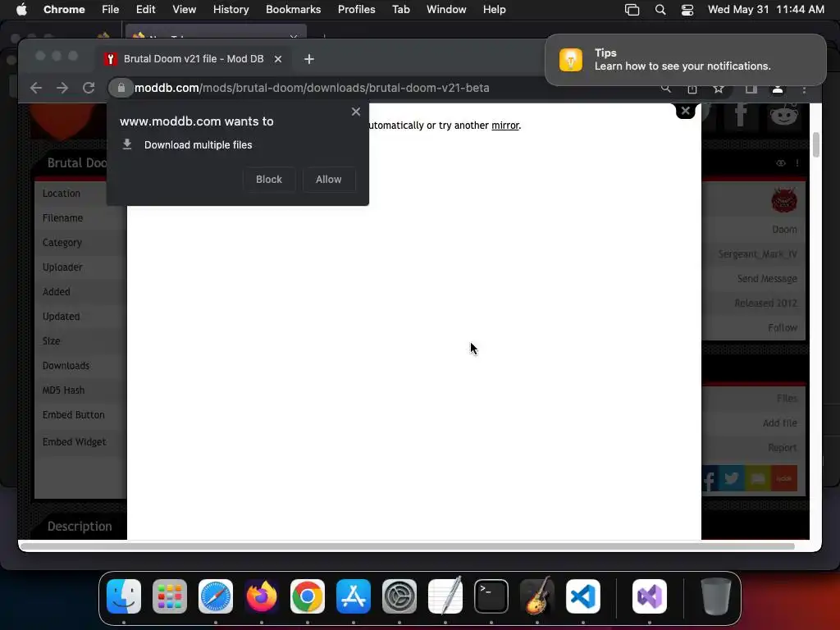Viewport: 840px width, 630px height.
Task: Allow multiple file downloads
Action: 328,180
